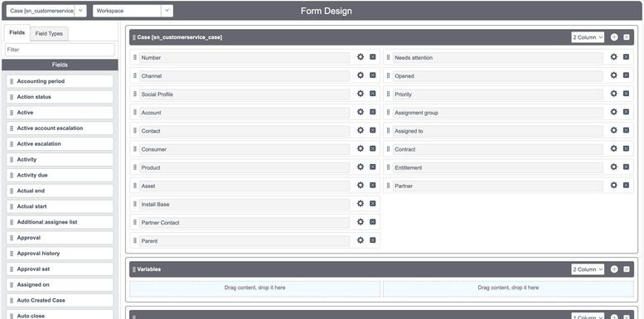Screen dimensions: 644x319
Task: Select Action status in fields list
Action: [60, 97]
